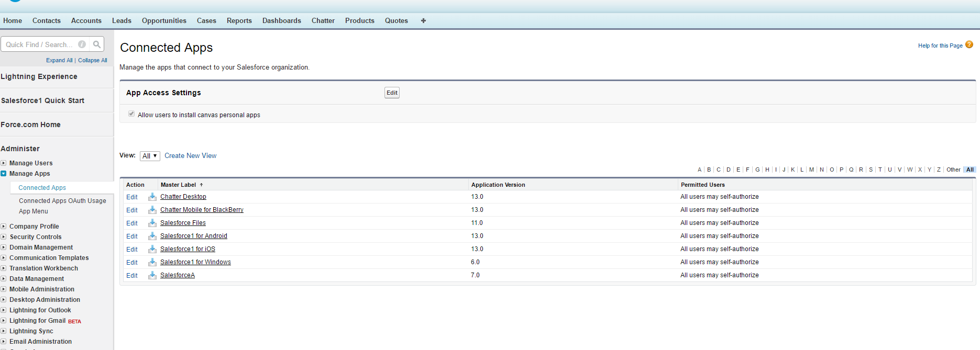This screenshot has width=980, height=350.
Task: Click the install icon for Chatter Desktop
Action: (x=152, y=197)
